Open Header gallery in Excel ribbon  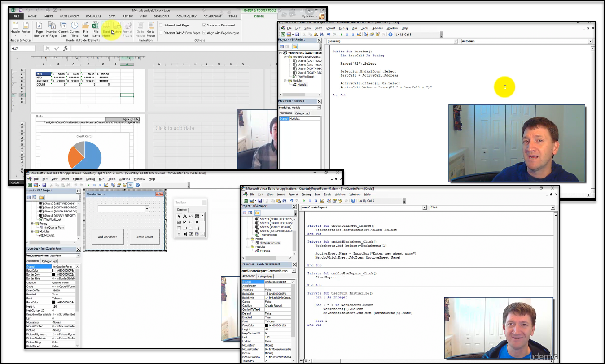tap(15, 29)
